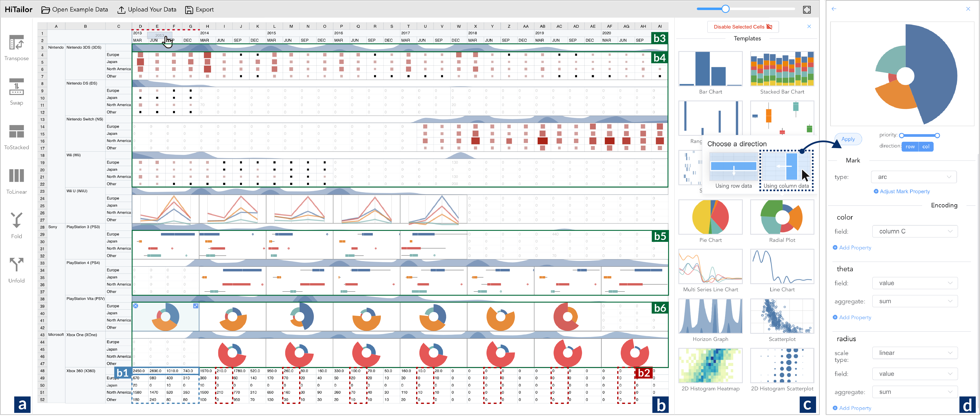This screenshot has width=980, height=416.
Task: Click the Apply button
Action: point(848,139)
